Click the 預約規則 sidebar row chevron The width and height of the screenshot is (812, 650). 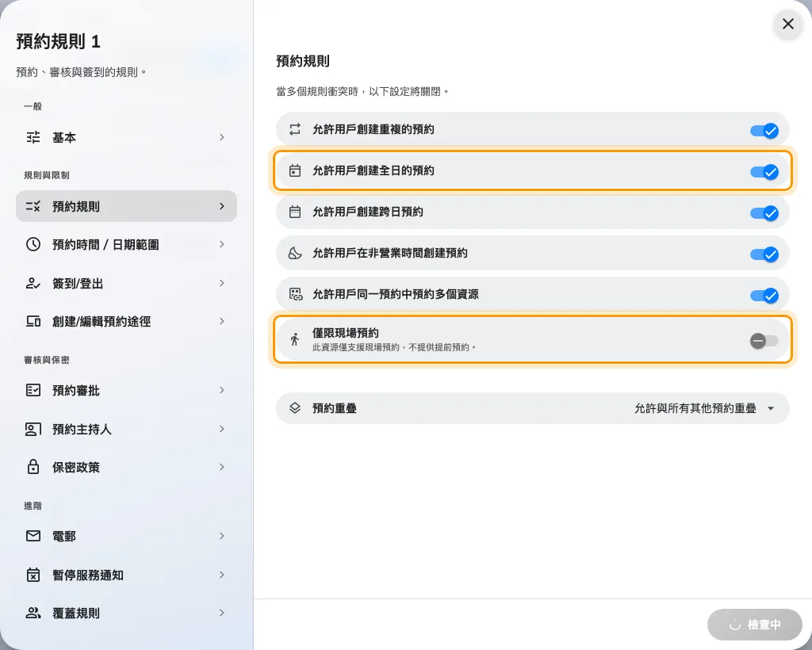pos(222,206)
